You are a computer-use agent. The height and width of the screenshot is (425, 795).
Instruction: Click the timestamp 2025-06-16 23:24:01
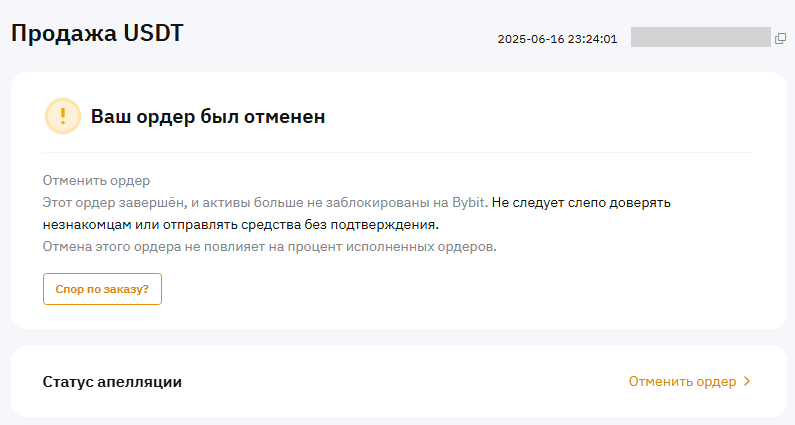[x=557, y=40]
